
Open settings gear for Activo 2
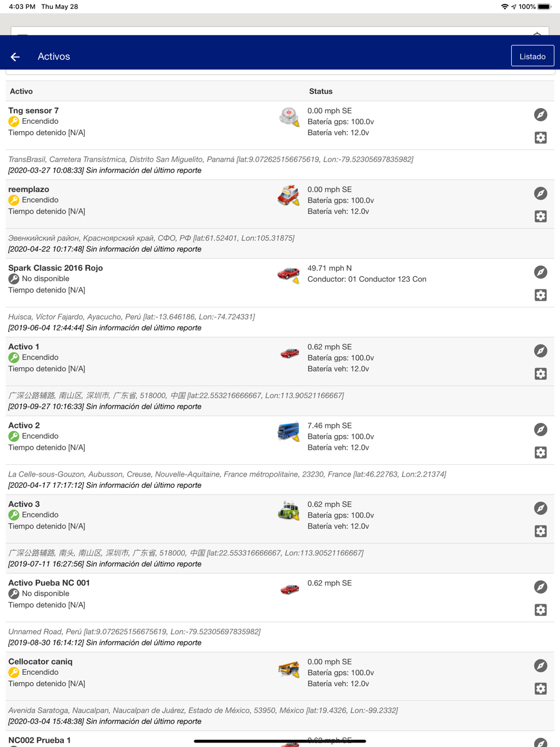[540, 452]
